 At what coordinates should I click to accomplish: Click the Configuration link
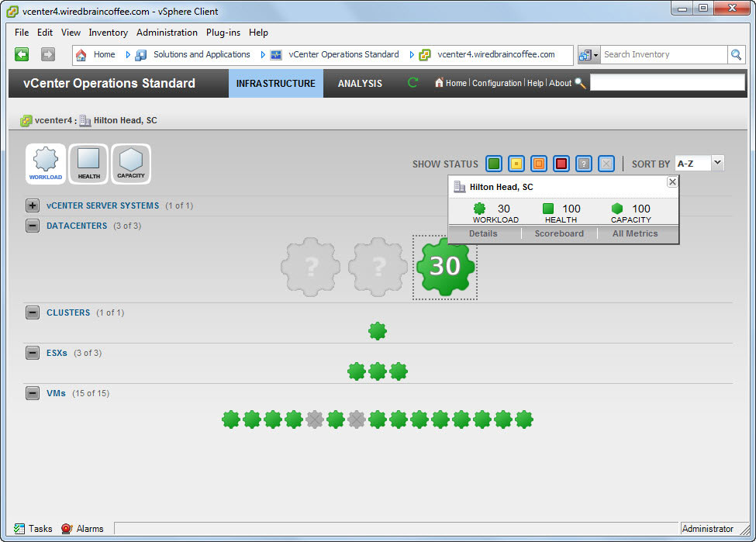(x=496, y=83)
